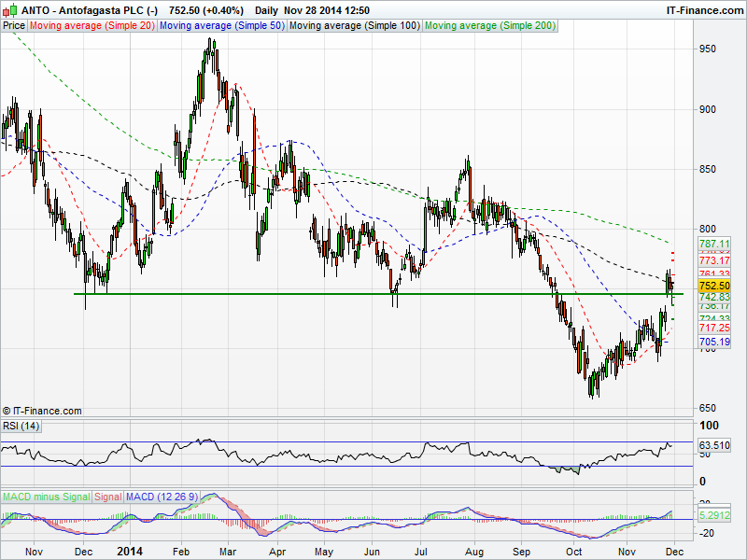747x560 pixels.
Task: Click the red 773.17 price axis tag
Action: (713, 260)
